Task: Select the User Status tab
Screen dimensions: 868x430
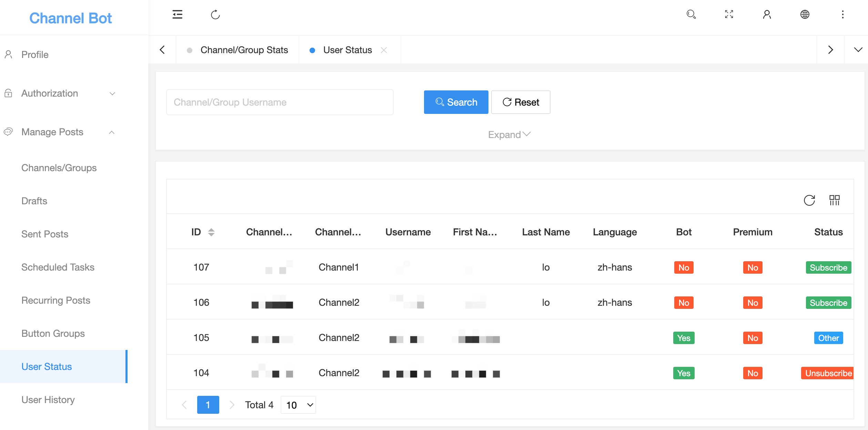Action: (x=347, y=50)
